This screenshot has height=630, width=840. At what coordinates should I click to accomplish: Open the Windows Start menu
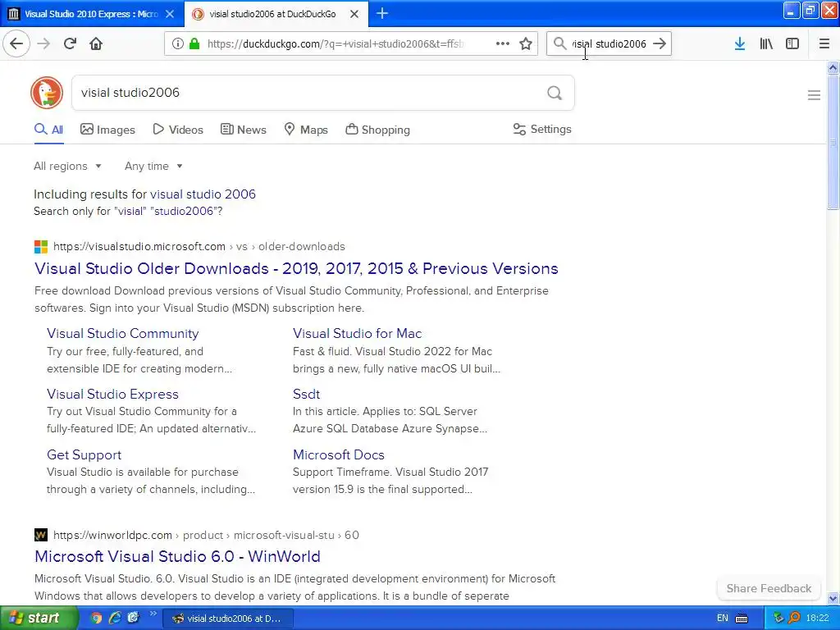[39, 618]
